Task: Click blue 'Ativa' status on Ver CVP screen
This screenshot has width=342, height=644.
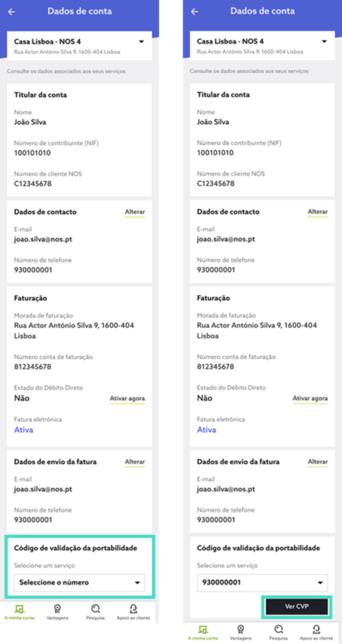Action: 206,430
